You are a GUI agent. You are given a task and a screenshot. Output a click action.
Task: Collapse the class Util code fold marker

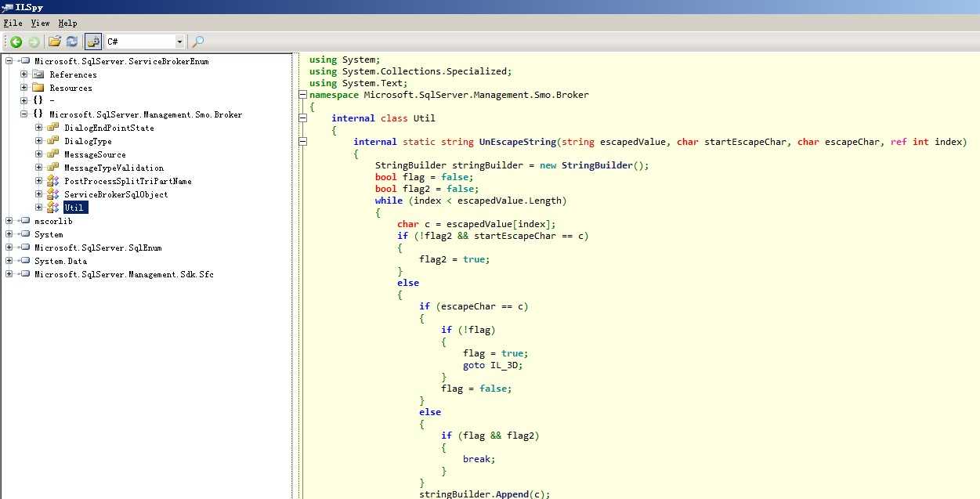click(302, 118)
